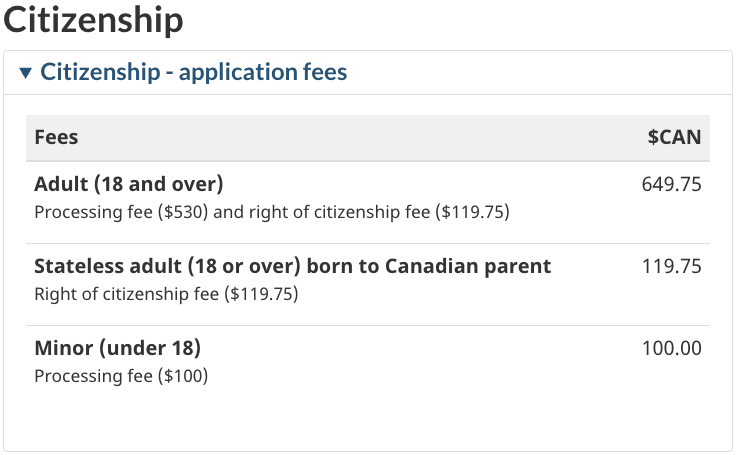The height and width of the screenshot is (455, 741).
Task: Collapse the Citizenship application fees triangle icon
Action: (26, 73)
